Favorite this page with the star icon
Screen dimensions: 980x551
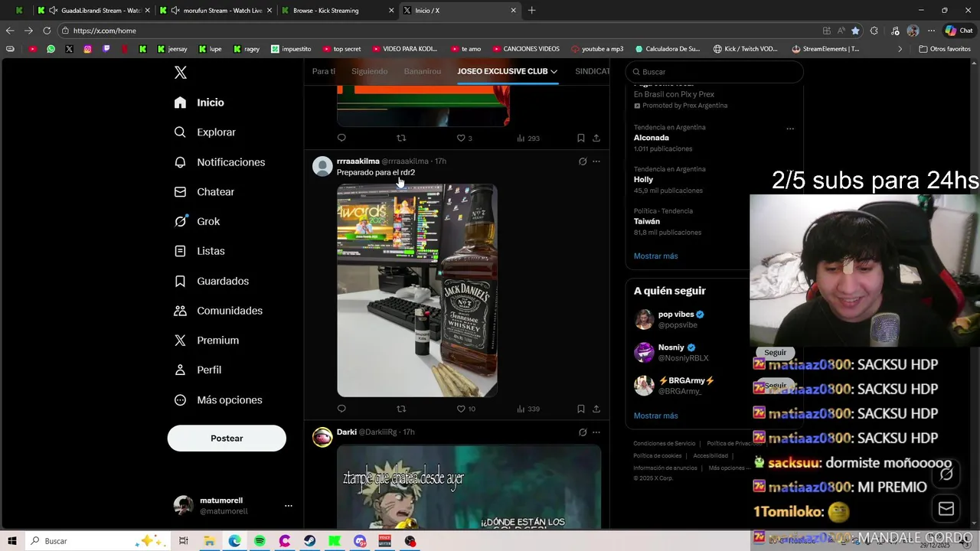point(855,31)
